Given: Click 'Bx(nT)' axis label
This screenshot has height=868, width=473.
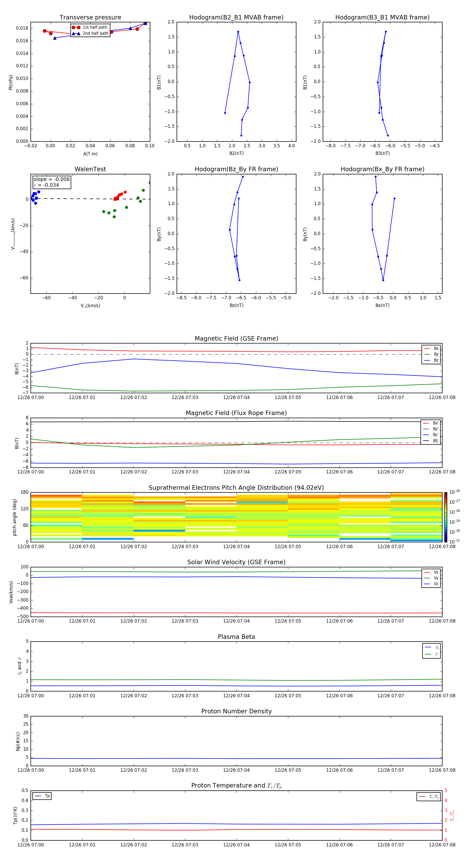Looking at the screenshot, I should click(382, 305).
